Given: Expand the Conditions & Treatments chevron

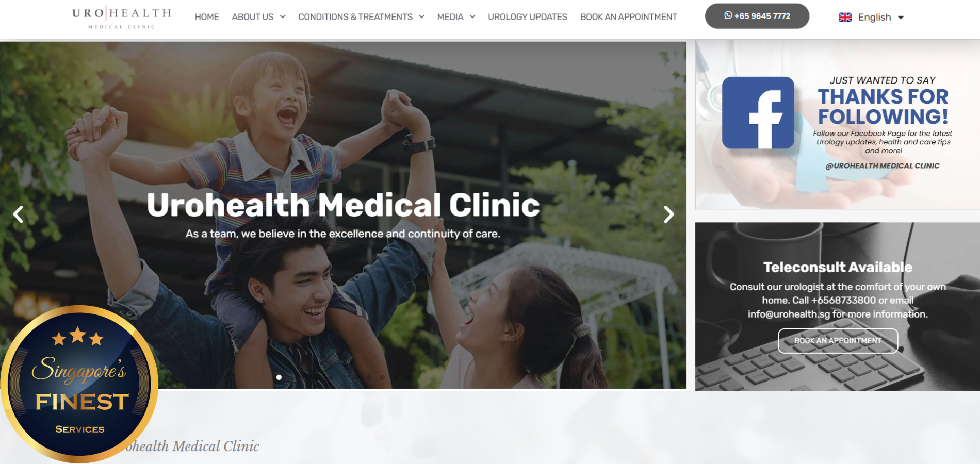Looking at the screenshot, I should (x=421, y=17).
